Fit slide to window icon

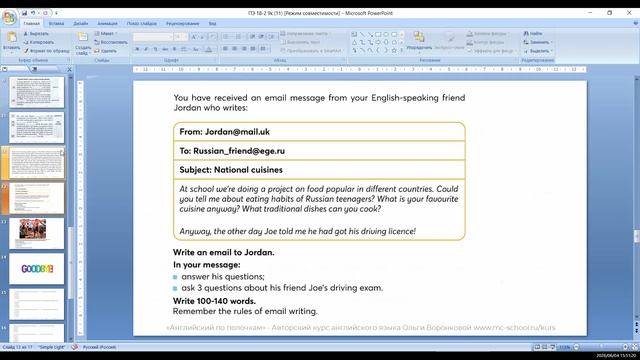[x=635, y=347]
